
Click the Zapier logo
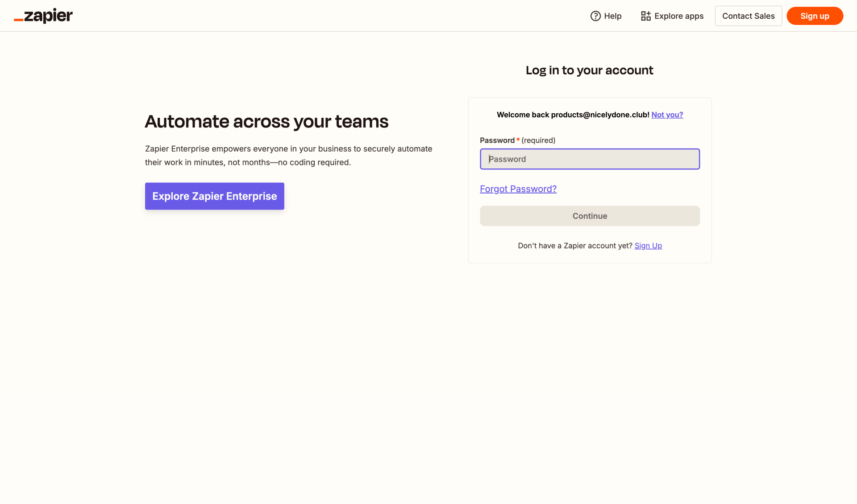43,16
